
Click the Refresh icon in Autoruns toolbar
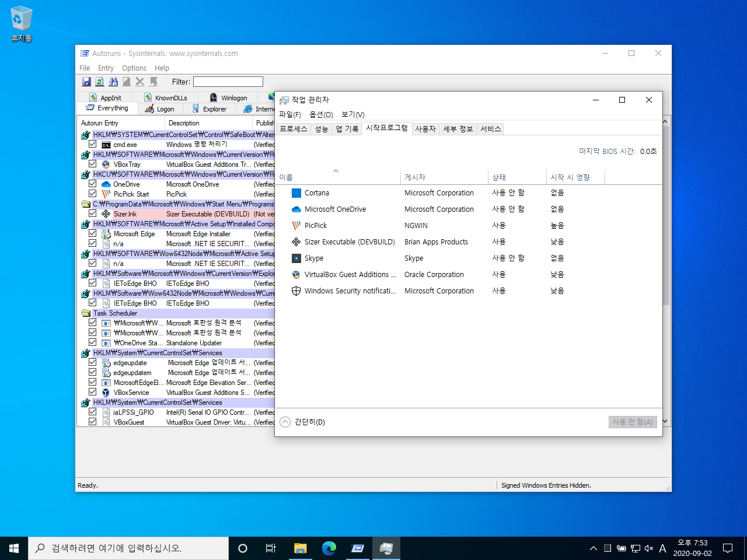coord(100,82)
